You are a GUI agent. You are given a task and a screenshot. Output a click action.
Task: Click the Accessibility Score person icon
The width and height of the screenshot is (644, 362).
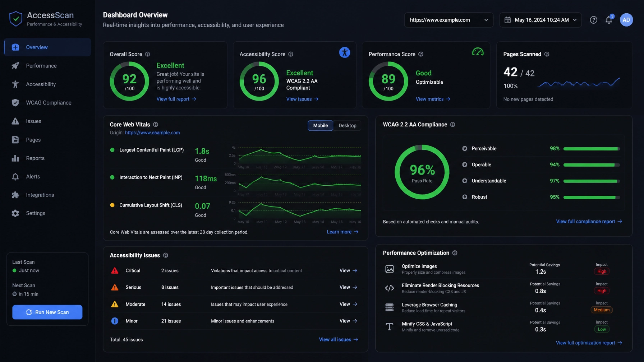coord(344,52)
